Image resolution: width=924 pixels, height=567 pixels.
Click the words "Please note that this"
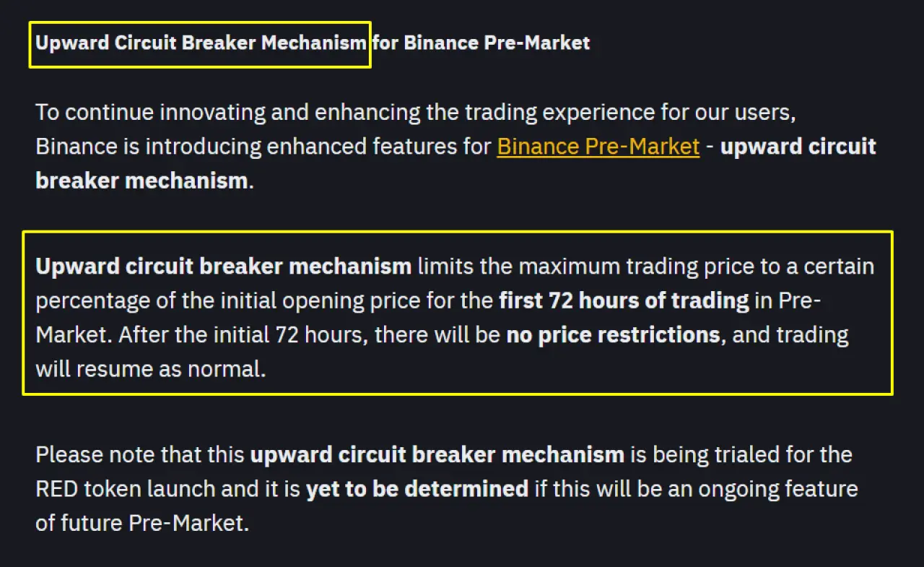(x=139, y=455)
